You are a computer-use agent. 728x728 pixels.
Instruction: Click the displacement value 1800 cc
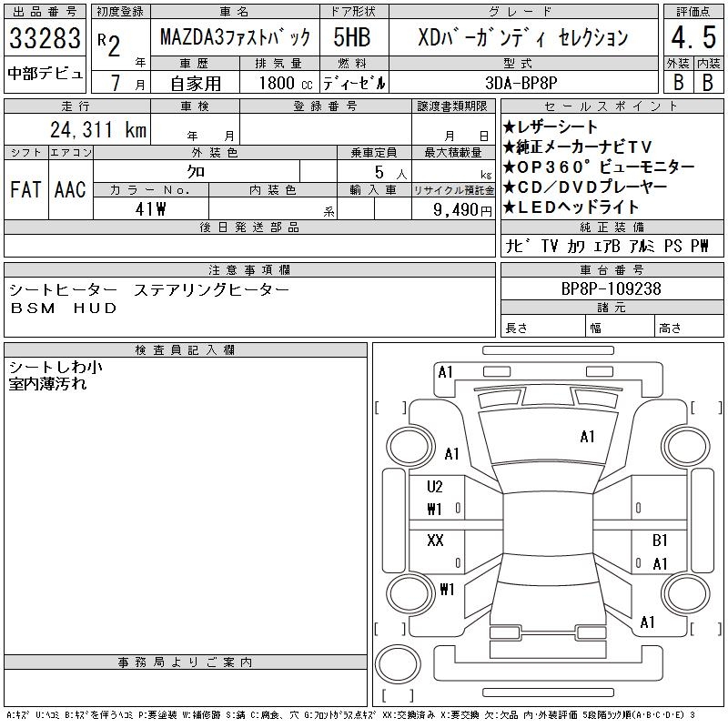point(286,83)
